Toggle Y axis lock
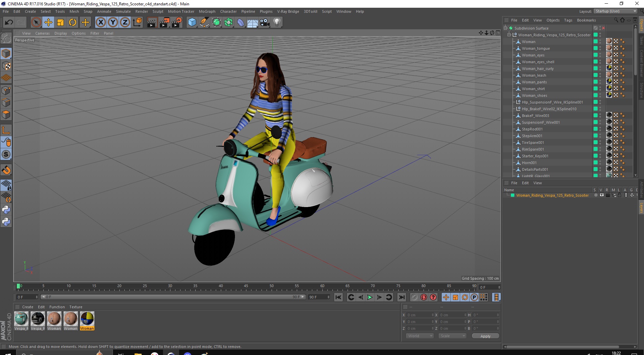This screenshot has width=644, height=355. click(113, 23)
